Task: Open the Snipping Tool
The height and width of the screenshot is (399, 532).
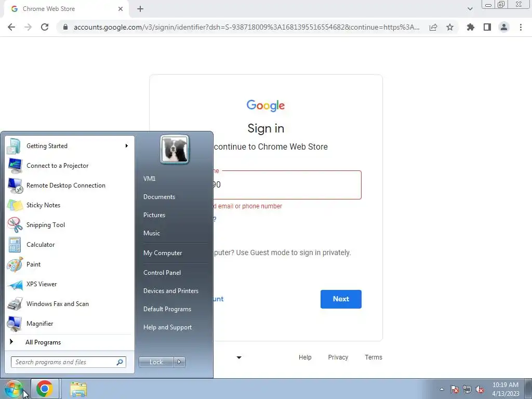Action: [69, 224]
